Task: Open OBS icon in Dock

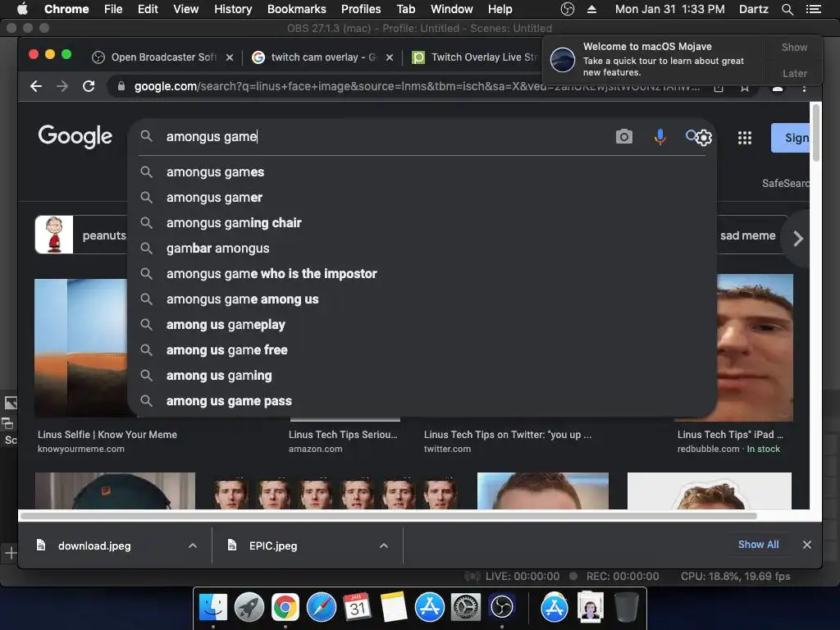Action: 501,607
